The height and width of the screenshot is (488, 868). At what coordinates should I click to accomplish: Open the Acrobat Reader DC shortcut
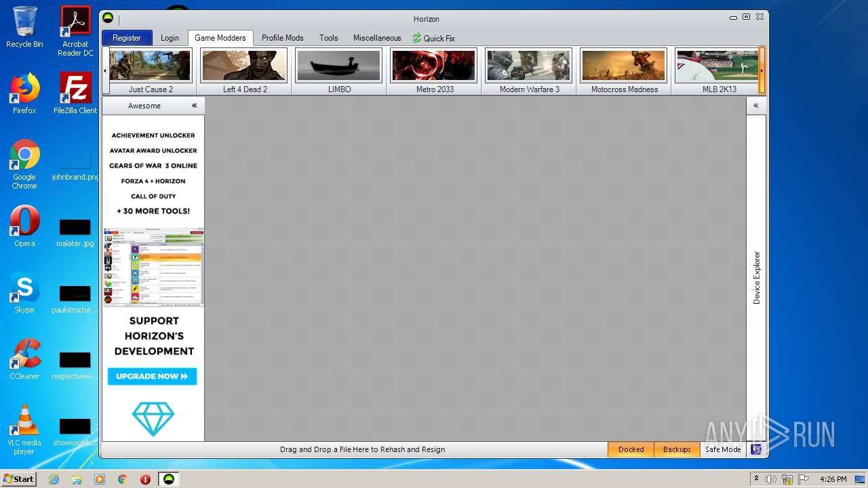point(75,31)
